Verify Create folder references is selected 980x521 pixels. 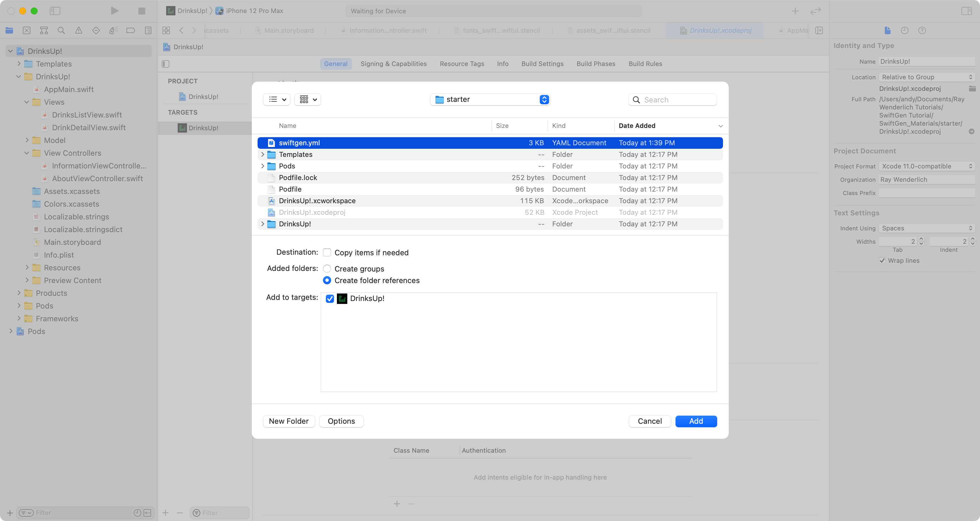[327, 280]
